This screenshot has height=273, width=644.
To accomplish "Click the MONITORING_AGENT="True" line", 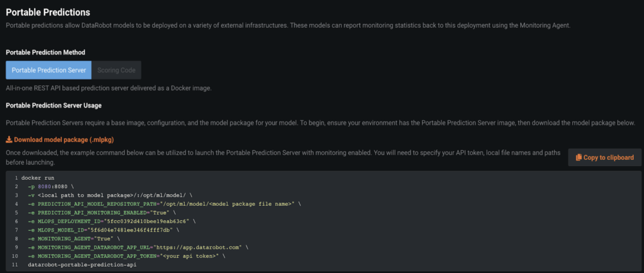I will pos(74,238).
